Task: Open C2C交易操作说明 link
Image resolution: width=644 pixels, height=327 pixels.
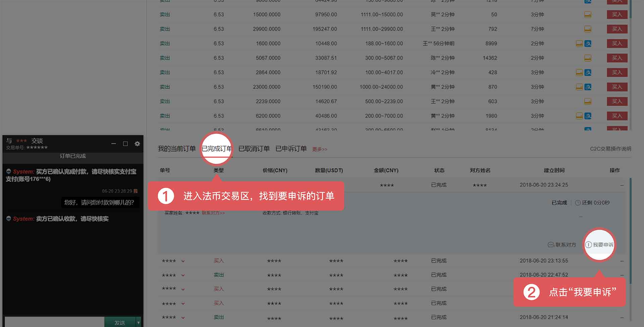Action: click(610, 149)
